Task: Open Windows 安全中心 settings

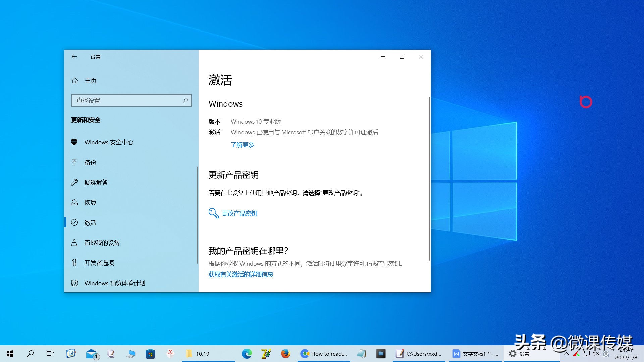Action: point(109,142)
